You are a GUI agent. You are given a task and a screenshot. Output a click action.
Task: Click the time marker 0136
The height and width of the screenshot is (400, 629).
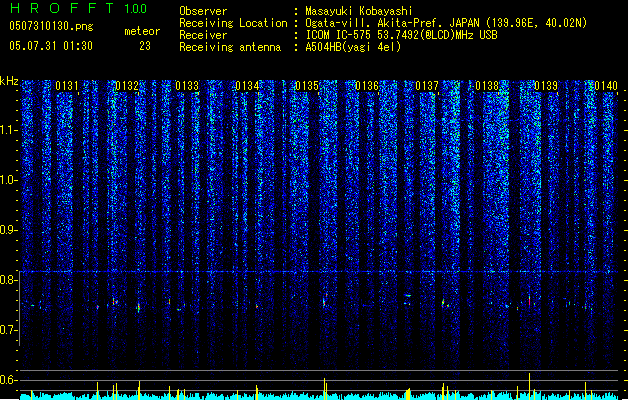367,86
